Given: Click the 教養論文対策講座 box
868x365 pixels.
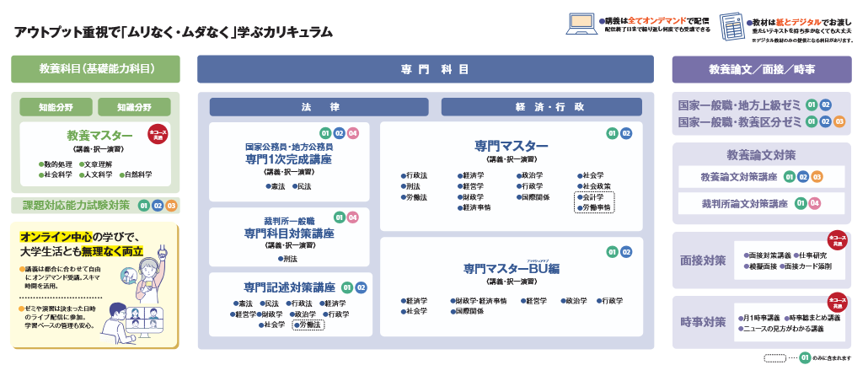Looking at the screenshot, I should [739, 177].
